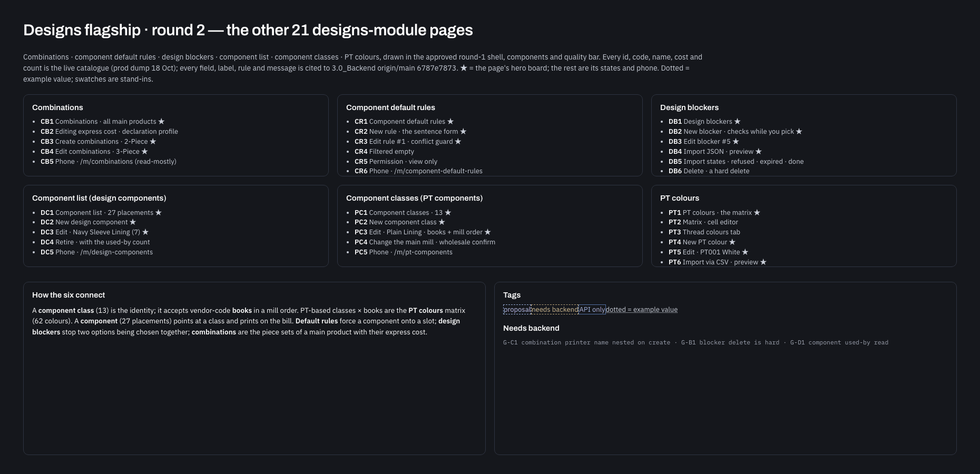This screenshot has height=474, width=980.
Task: Select PC2 New component class
Action: [x=399, y=222]
